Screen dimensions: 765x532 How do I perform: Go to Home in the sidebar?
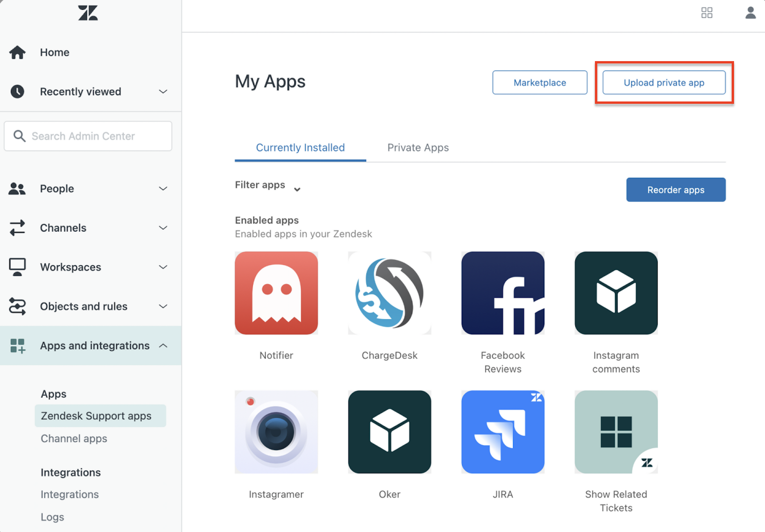point(54,52)
